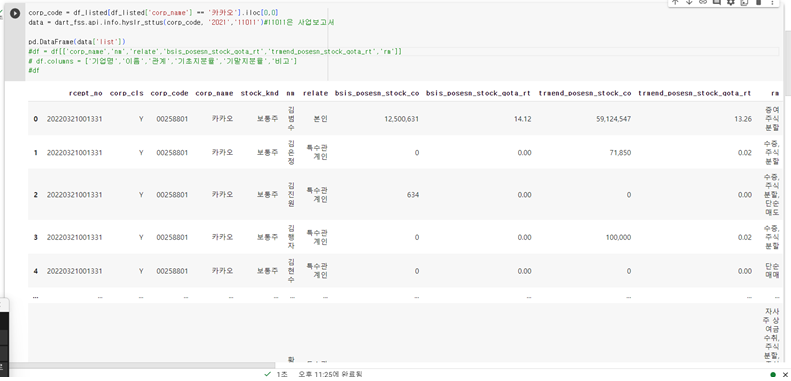Click the rm column header
Screen dimensions: 791x381
(x=774, y=93)
